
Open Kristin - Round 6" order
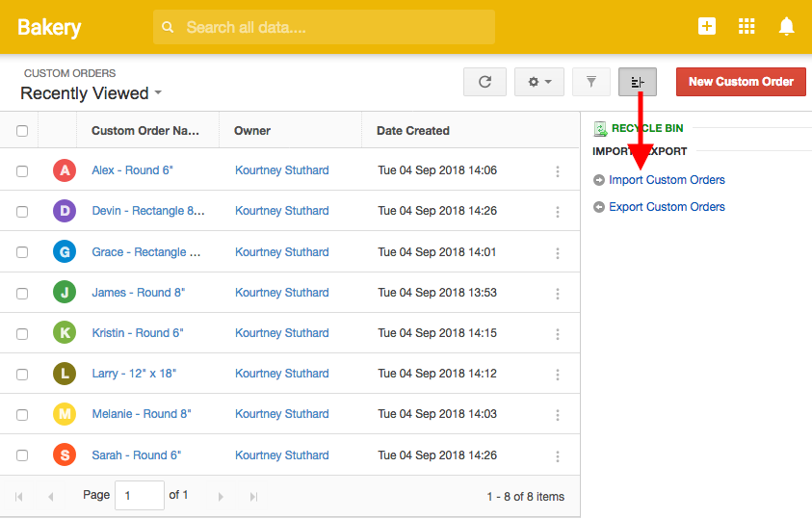point(138,333)
